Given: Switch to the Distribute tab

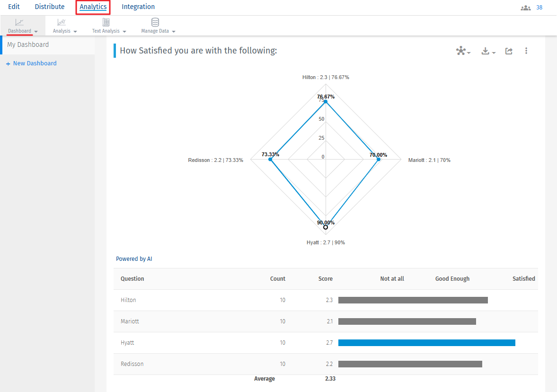Looking at the screenshot, I should [50, 7].
